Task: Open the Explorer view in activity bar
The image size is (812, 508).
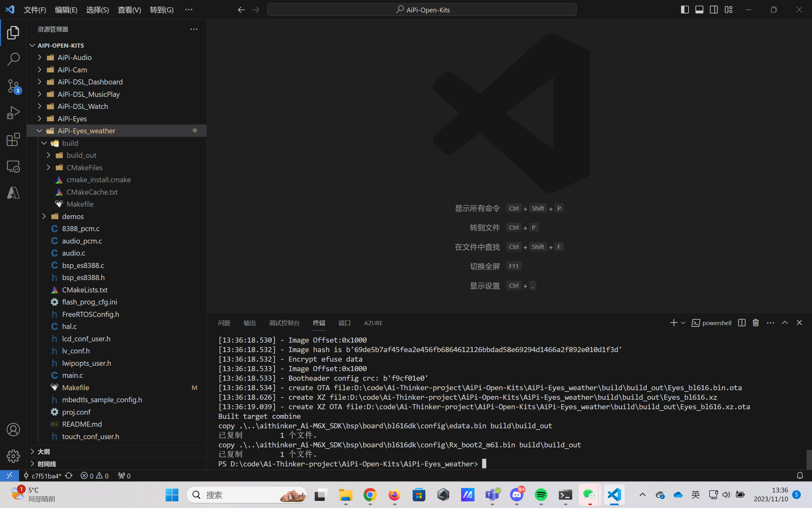Action: [13, 33]
